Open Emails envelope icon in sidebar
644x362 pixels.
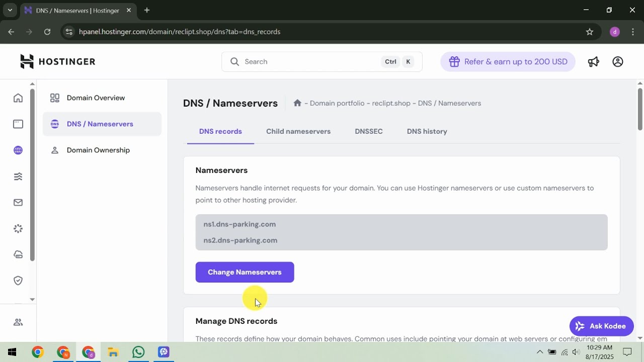[18, 202]
